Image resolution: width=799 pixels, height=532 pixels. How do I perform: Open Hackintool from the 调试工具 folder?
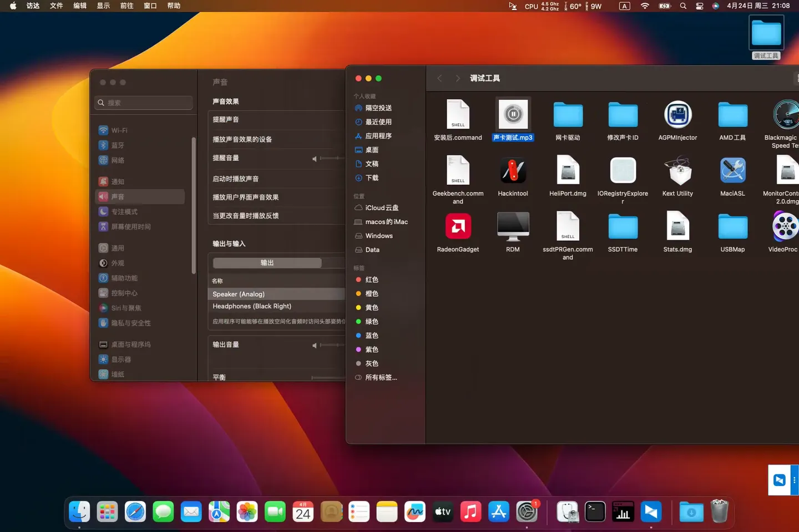tap(512, 170)
